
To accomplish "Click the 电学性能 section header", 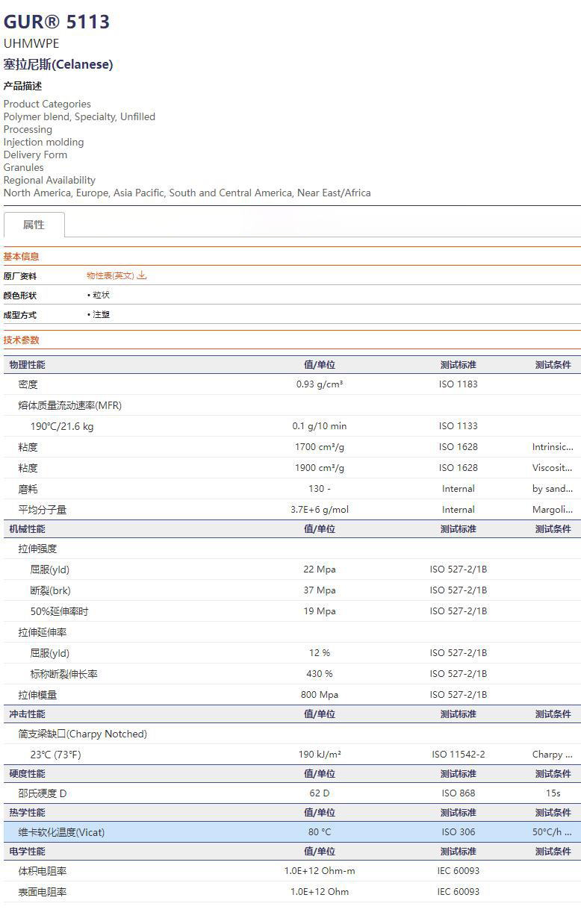I will click(x=28, y=852).
